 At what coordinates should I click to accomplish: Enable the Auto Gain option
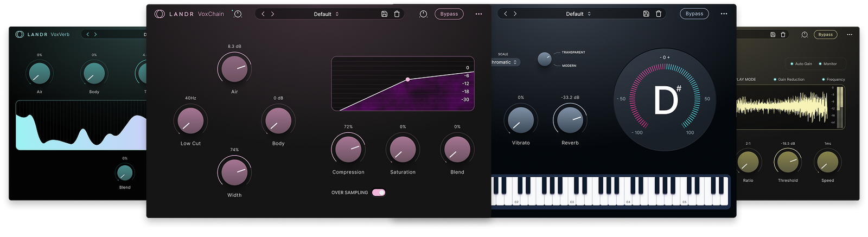(x=801, y=64)
